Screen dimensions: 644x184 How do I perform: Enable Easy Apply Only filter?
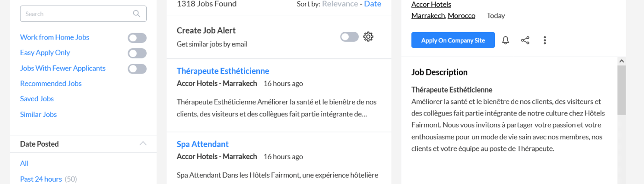[x=137, y=53]
